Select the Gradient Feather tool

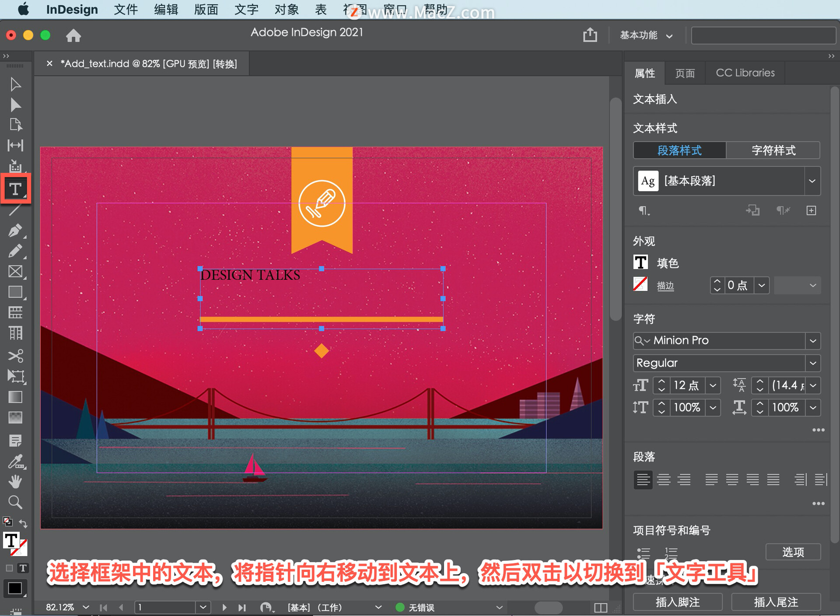(15, 417)
